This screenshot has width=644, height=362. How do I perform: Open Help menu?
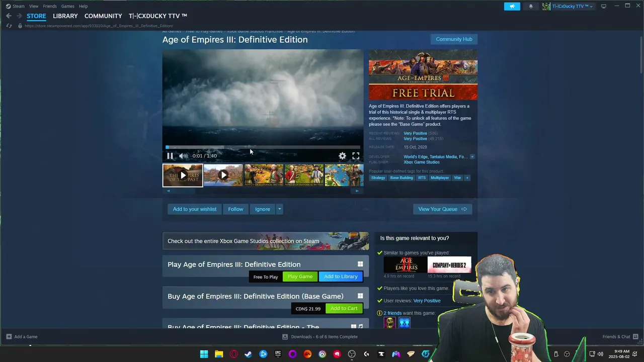[x=83, y=6]
